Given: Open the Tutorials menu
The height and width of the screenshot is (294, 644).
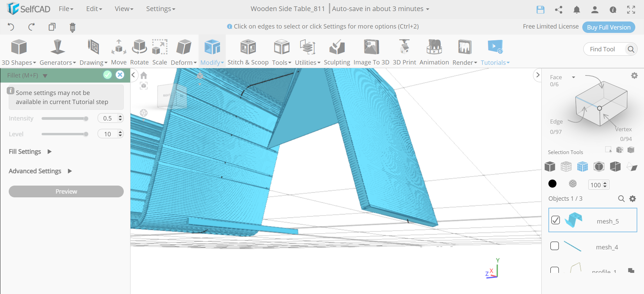Looking at the screenshot, I should coord(495,52).
